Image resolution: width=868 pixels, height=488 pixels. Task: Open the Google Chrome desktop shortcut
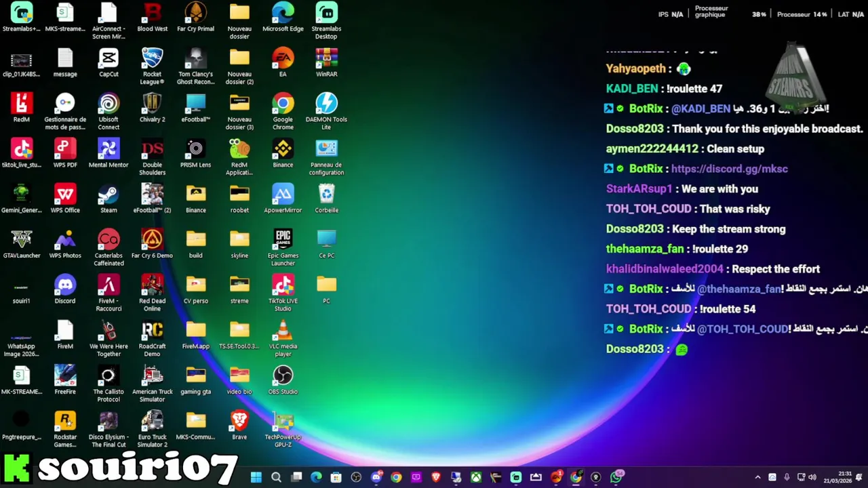pos(283,111)
